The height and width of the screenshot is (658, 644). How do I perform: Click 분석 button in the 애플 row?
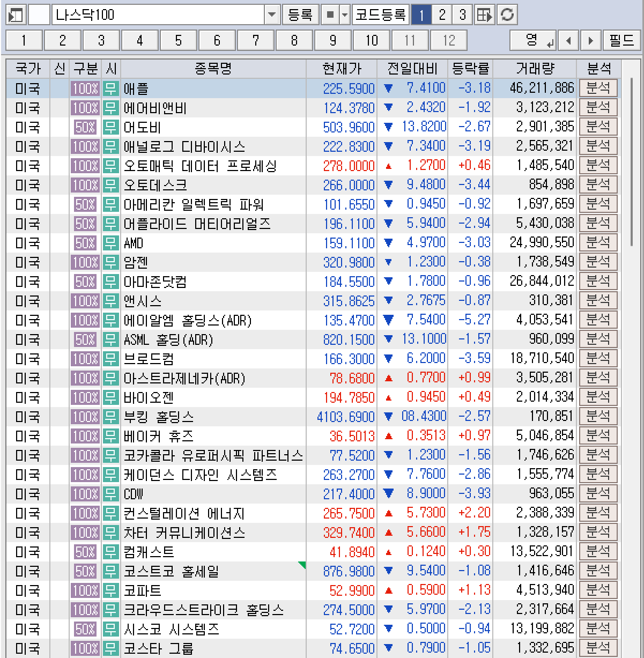tap(598, 88)
